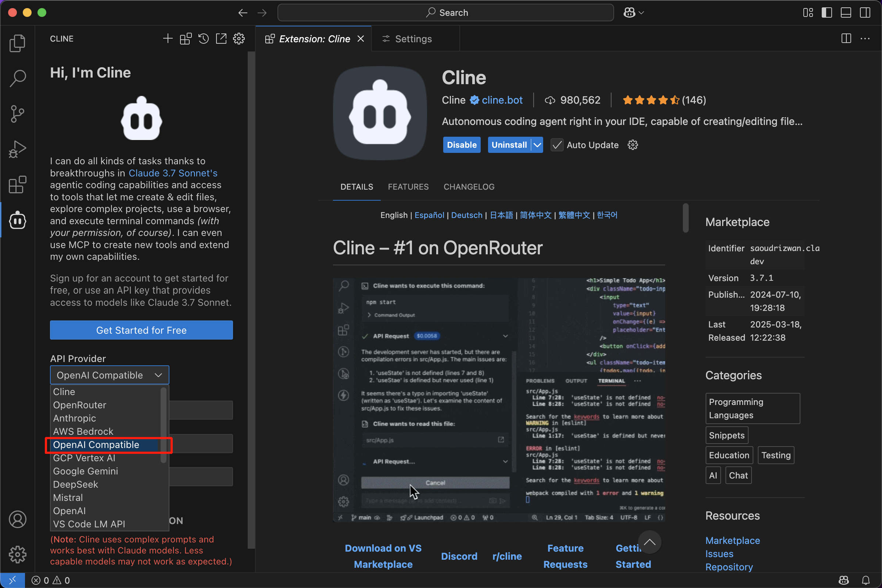
Task: Open Cline in editor popout icon
Action: (x=221, y=39)
